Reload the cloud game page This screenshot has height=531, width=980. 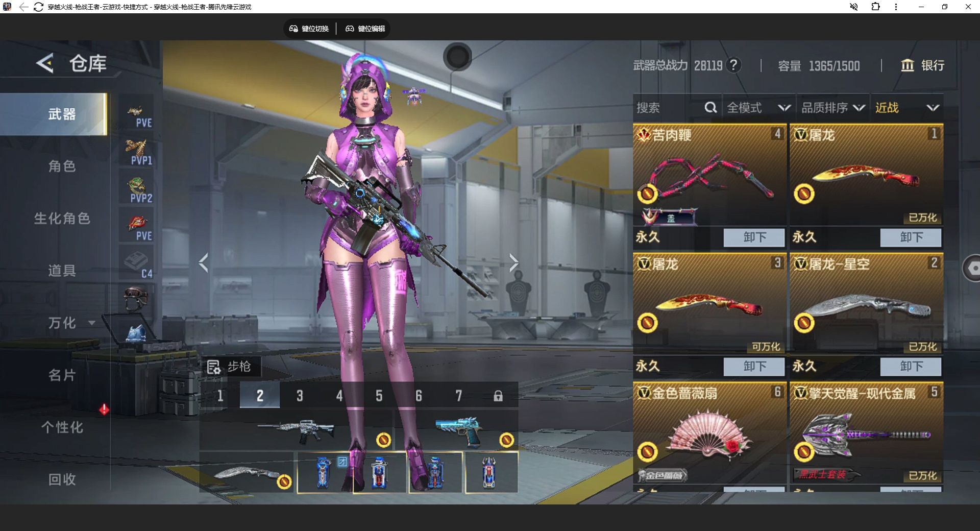38,7
